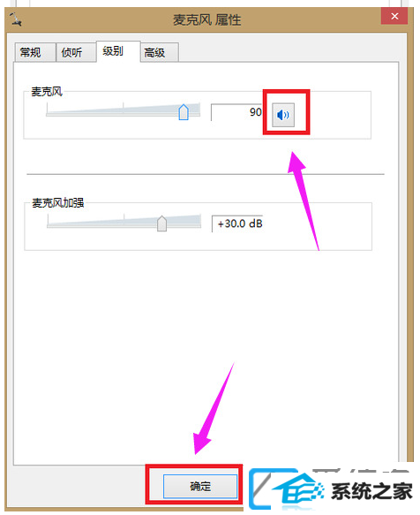Close the 麦克风 属性 dialog
This screenshot has height=515, width=420.
[394, 16]
